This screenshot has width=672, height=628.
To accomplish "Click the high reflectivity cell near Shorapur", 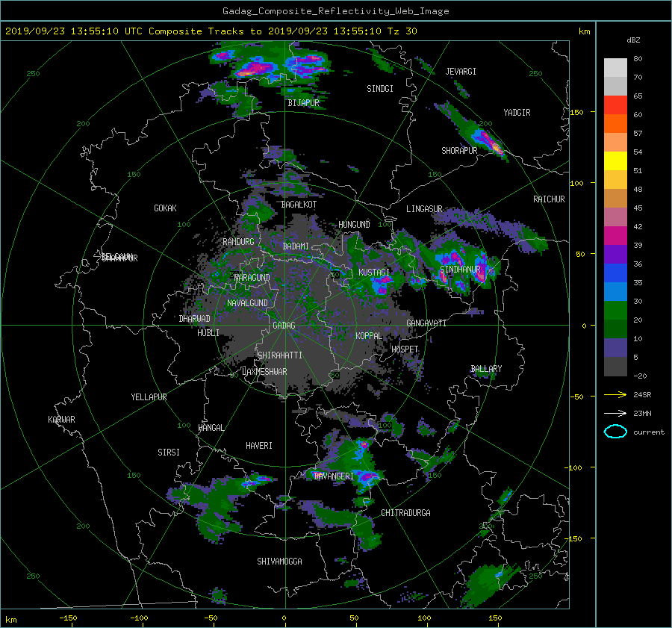I will 490,143.
